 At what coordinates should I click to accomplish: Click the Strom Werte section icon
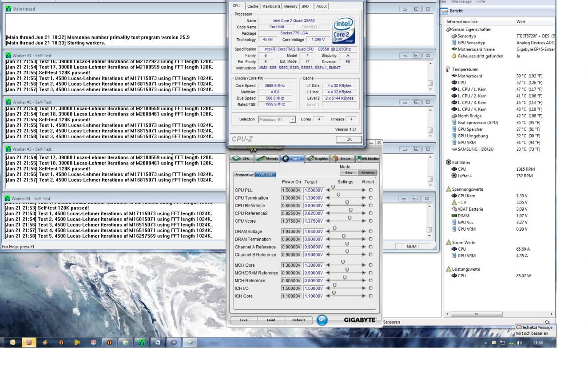click(x=449, y=242)
